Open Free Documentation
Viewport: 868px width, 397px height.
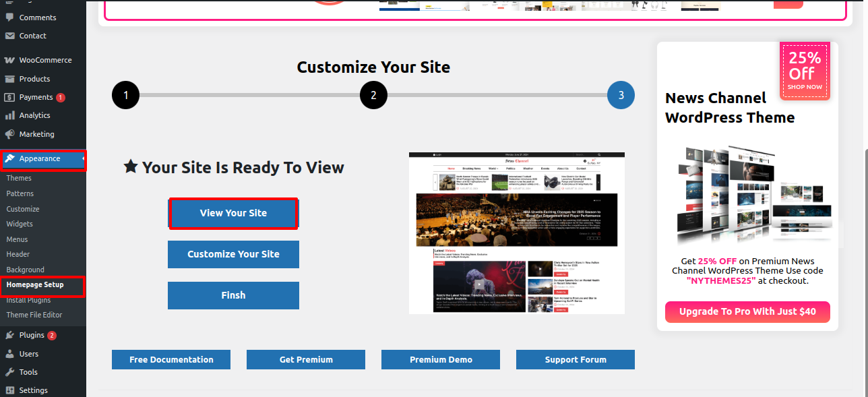click(x=171, y=359)
